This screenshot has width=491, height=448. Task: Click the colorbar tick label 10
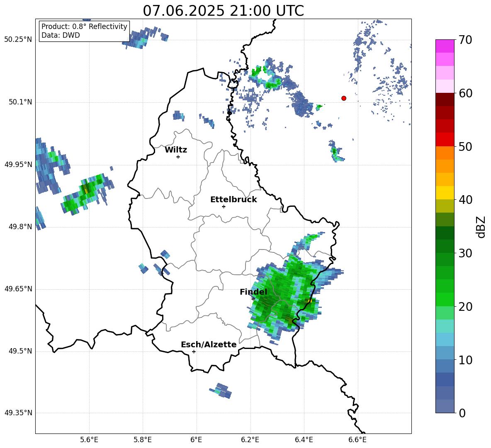(x=465, y=360)
